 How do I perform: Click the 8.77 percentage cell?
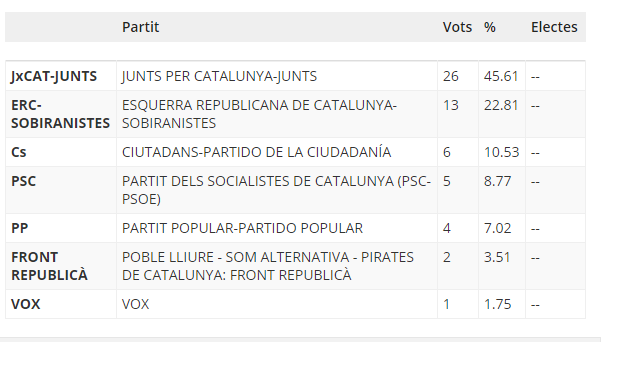(502, 190)
